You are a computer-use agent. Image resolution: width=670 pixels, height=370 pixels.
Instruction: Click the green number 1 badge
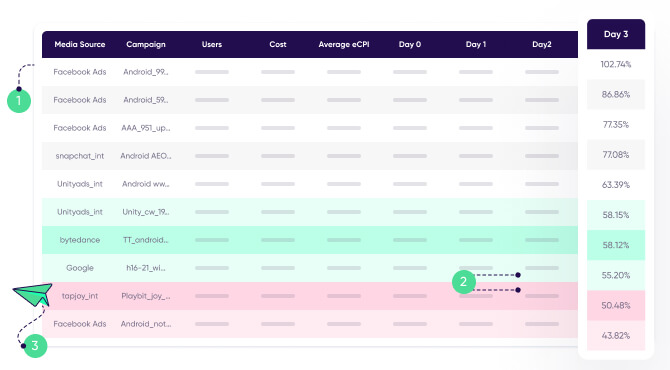19,101
